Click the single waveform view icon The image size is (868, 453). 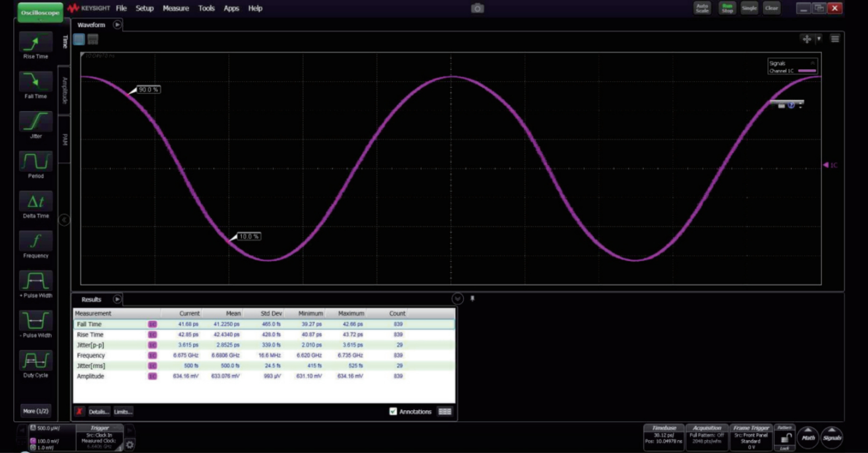79,39
